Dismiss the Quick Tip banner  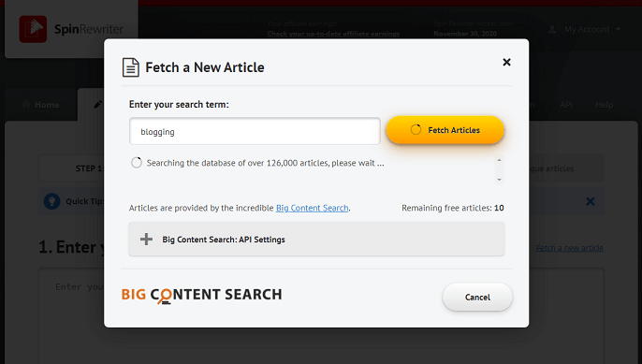590,201
